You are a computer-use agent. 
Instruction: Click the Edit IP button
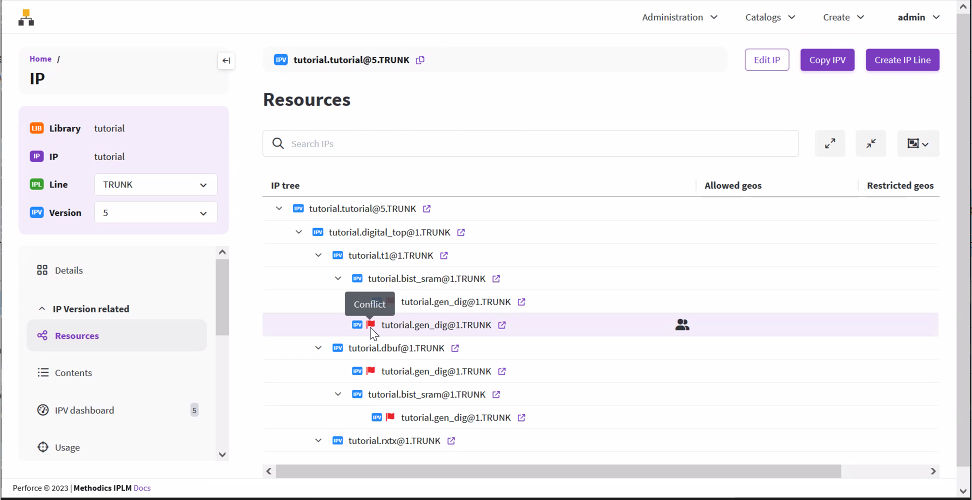[767, 60]
